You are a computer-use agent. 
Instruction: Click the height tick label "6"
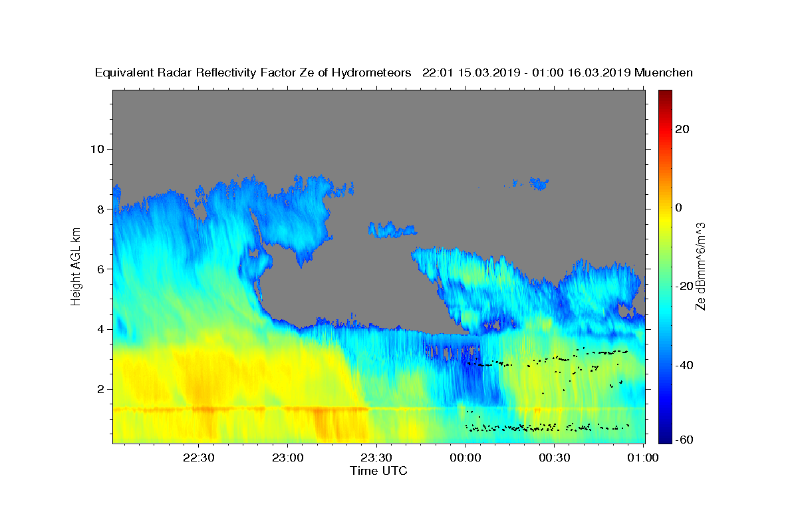tap(102, 269)
